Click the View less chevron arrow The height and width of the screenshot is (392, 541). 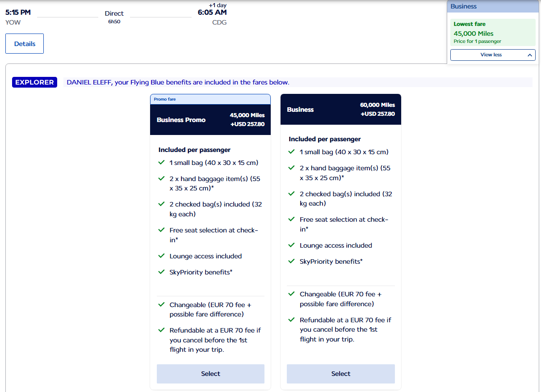point(529,55)
